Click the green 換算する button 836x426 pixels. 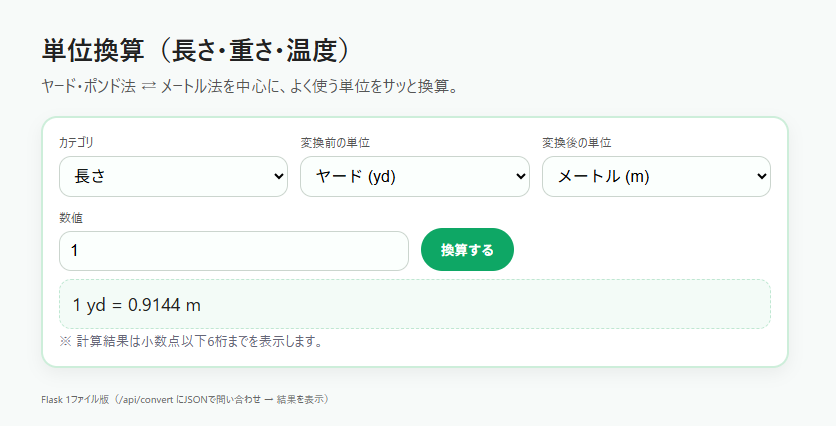467,250
